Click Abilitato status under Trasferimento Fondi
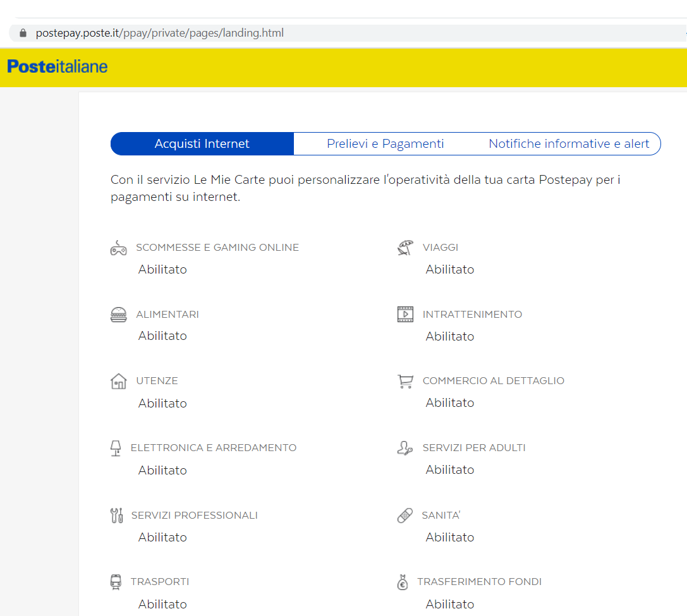The image size is (687, 616). [x=450, y=605]
